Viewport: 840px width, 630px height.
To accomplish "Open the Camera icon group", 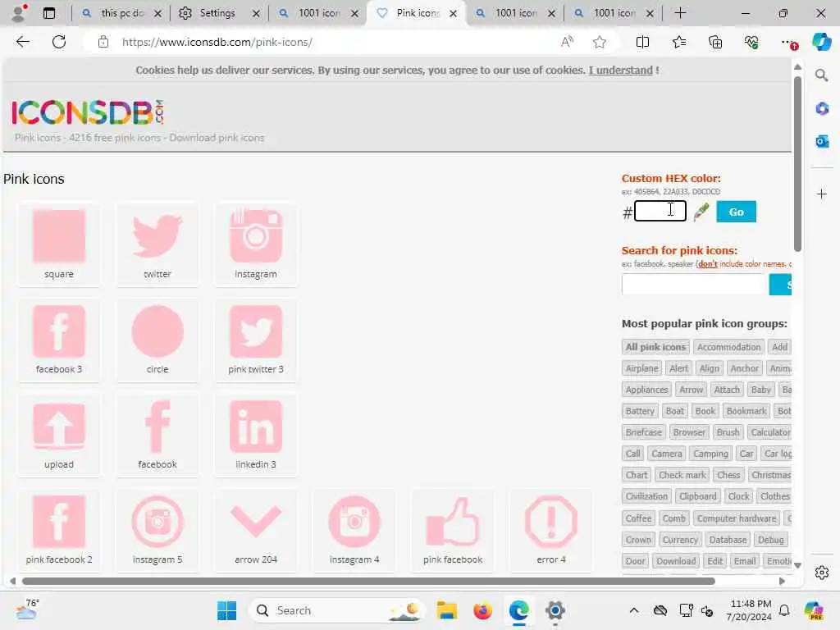I will click(x=666, y=454).
